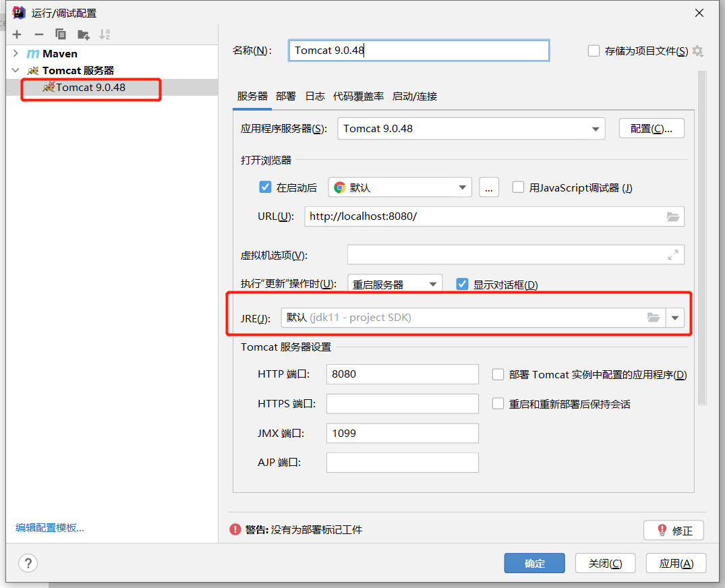This screenshot has height=588, width=725.
Task: Click the name input field
Action: (x=419, y=51)
